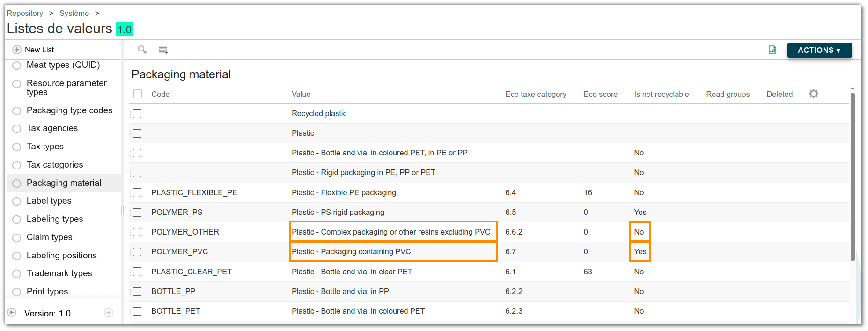868x331 pixels.
Task: Go to previous version arrow icon
Action: tap(12, 313)
